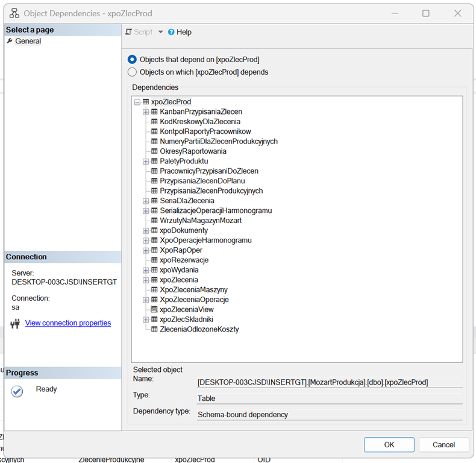This screenshot has height=463, width=476.
Task: Open the General page in Select a page
Action: point(28,41)
